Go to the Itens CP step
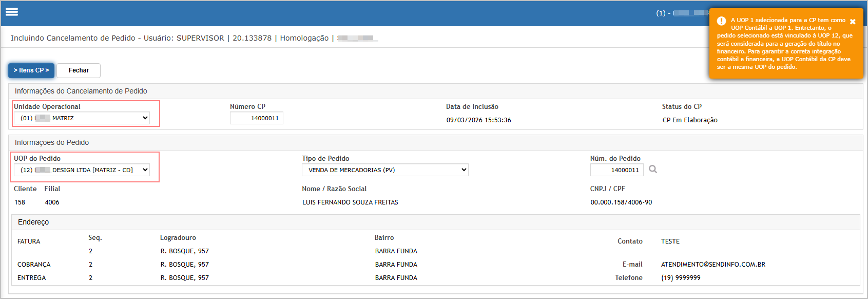The width and height of the screenshot is (868, 299). point(31,70)
